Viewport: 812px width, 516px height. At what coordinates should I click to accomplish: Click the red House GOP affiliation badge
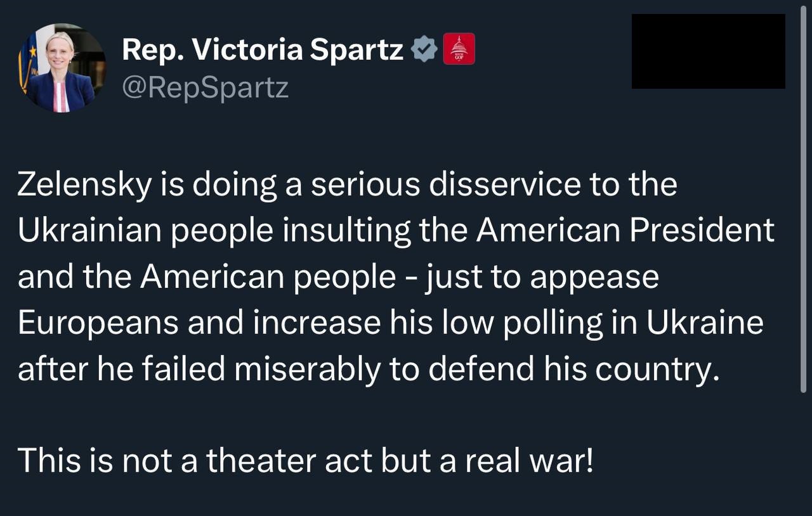click(x=459, y=49)
